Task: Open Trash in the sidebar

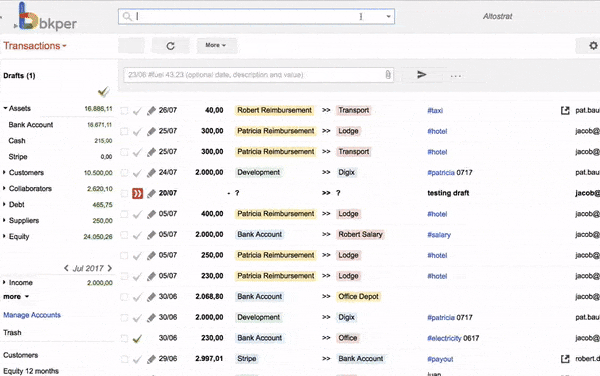Action: [x=12, y=332]
